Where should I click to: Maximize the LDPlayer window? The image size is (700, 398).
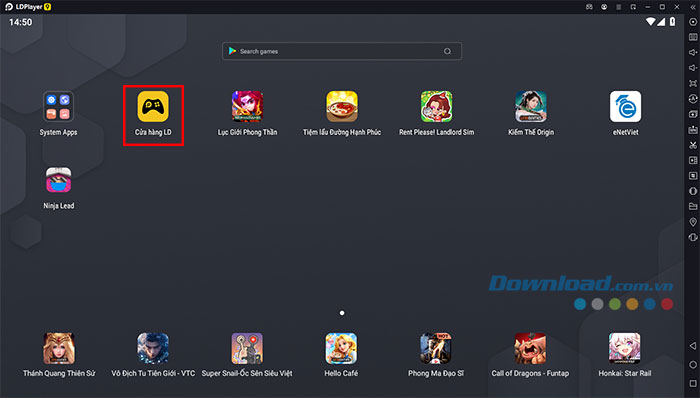click(662, 7)
